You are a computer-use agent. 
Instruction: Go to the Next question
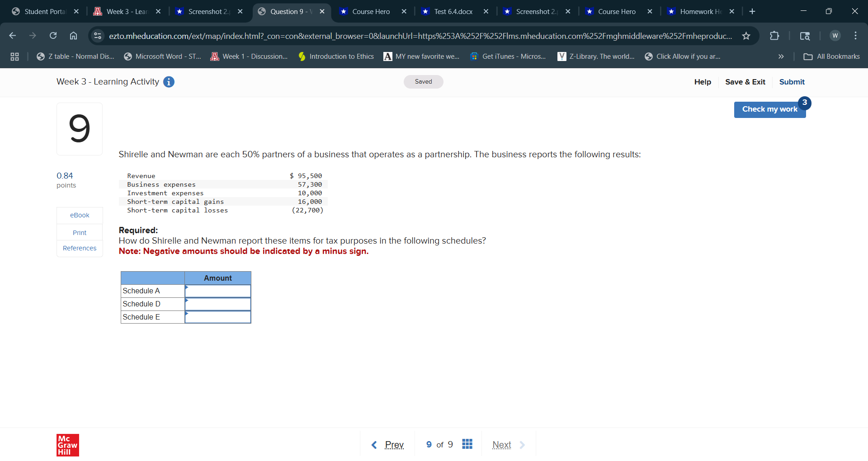point(501,444)
